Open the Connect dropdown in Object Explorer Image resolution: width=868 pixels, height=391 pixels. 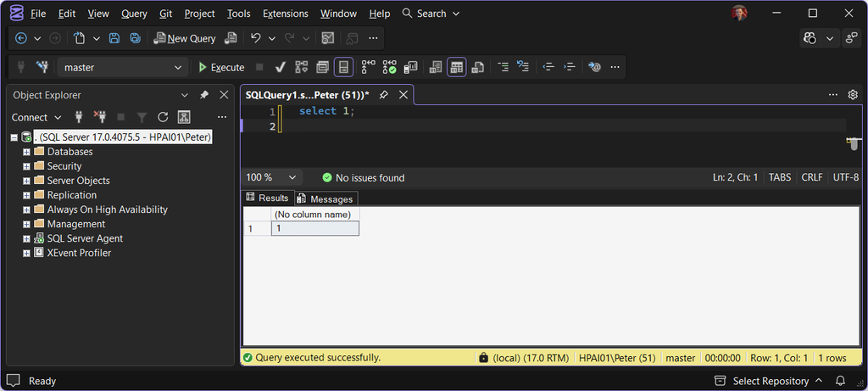36,117
